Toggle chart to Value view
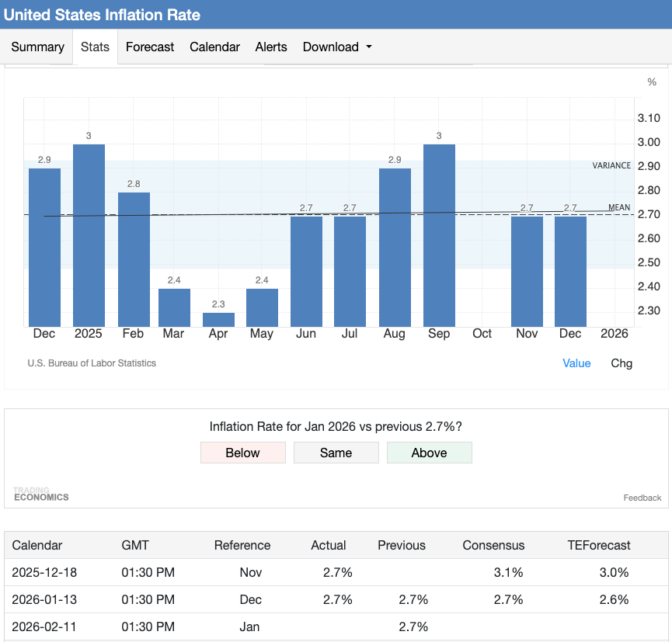Screen dimensions: 672x642 coord(576,363)
